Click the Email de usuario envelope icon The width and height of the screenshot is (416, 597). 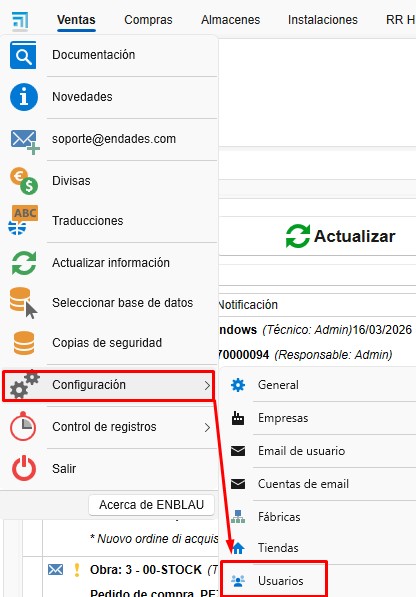[238, 451]
